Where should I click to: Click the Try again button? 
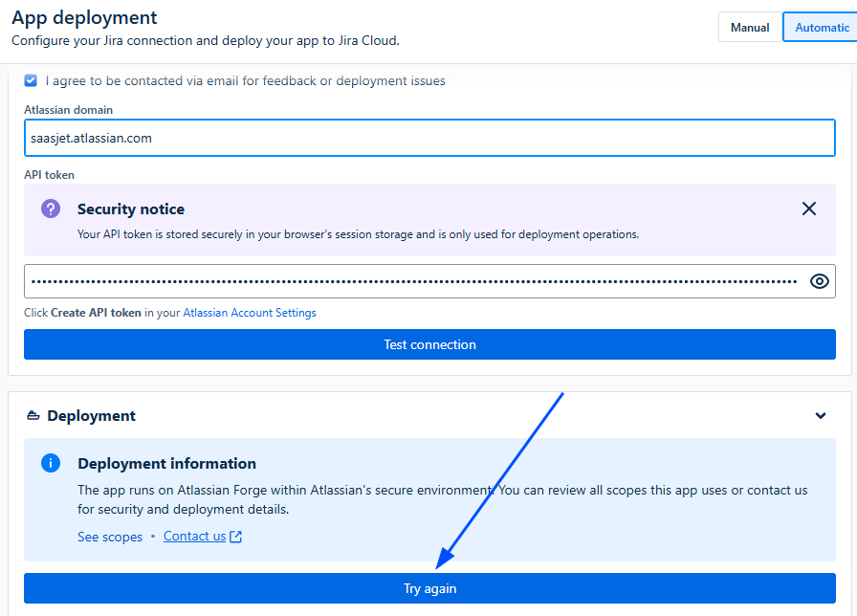click(429, 589)
